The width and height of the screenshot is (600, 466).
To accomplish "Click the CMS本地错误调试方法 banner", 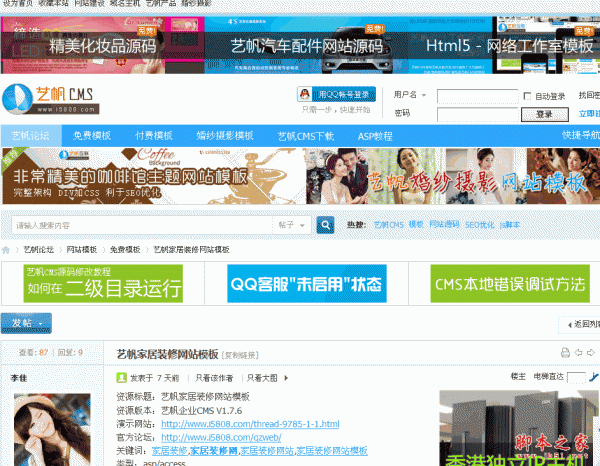I will pyautogui.click(x=510, y=284).
